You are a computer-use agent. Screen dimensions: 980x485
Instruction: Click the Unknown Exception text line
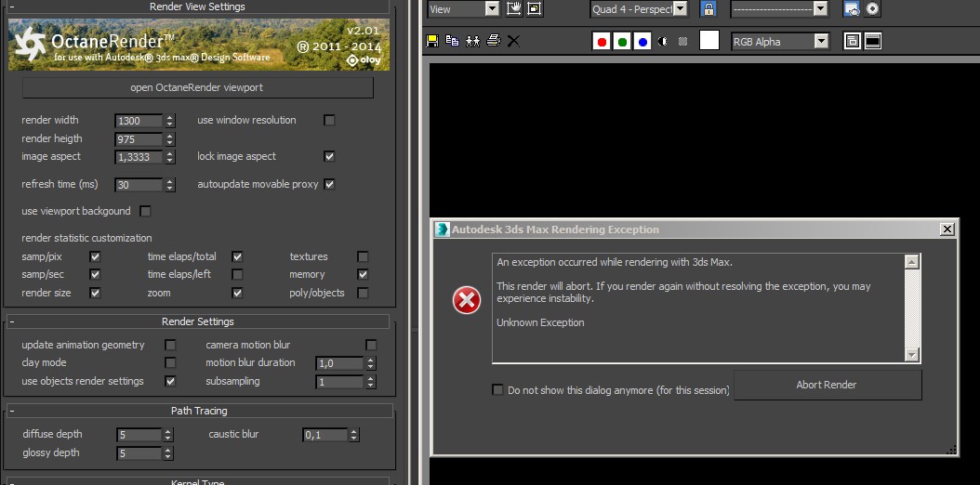pyautogui.click(x=540, y=322)
